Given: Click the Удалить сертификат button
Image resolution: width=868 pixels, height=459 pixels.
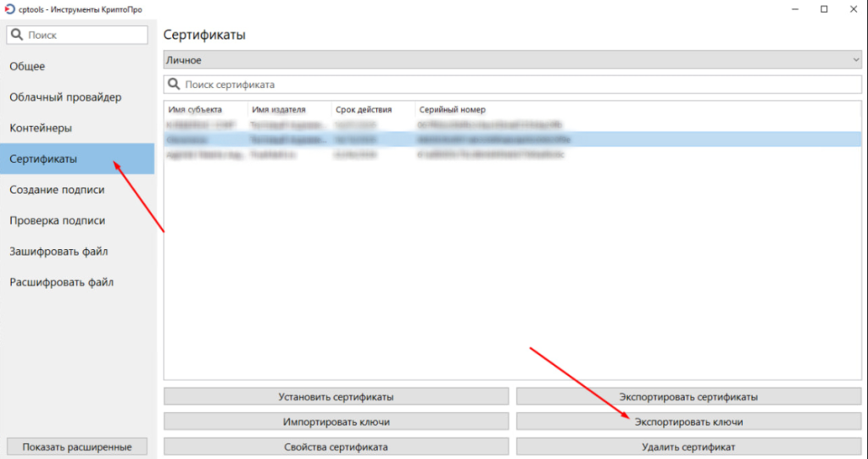Looking at the screenshot, I should coord(688,446).
